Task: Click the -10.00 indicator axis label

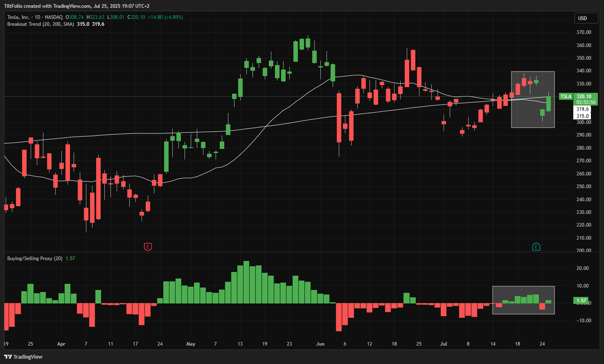Action: point(583,320)
